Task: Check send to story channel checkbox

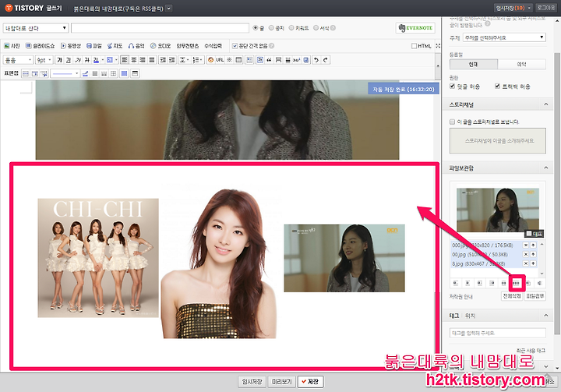Action: 452,122
